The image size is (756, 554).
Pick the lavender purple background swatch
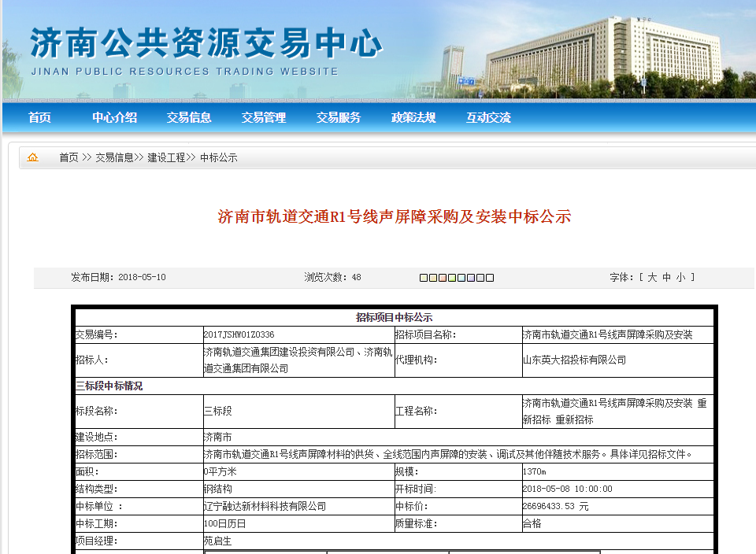(x=471, y=278)
